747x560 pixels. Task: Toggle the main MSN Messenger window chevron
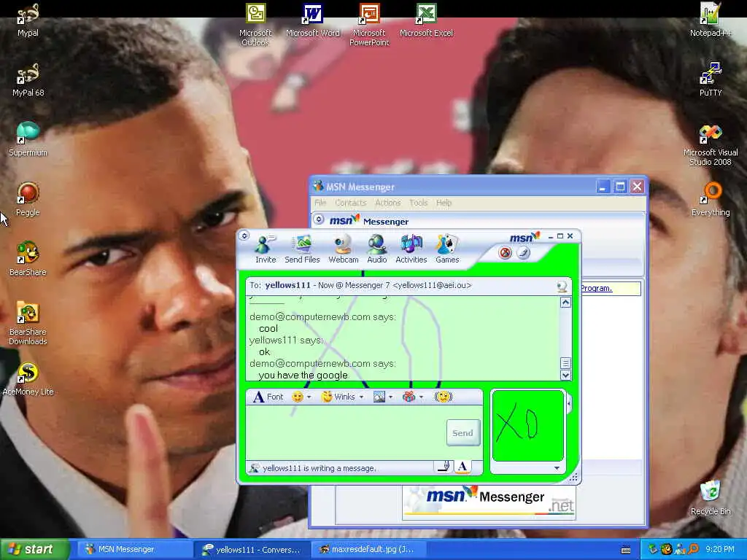pos(319,219)
